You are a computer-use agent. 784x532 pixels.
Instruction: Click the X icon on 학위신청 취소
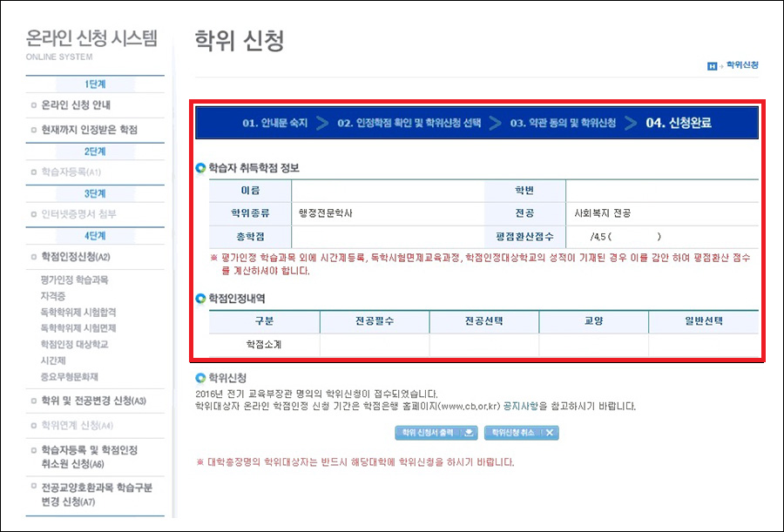coord(550,433)
